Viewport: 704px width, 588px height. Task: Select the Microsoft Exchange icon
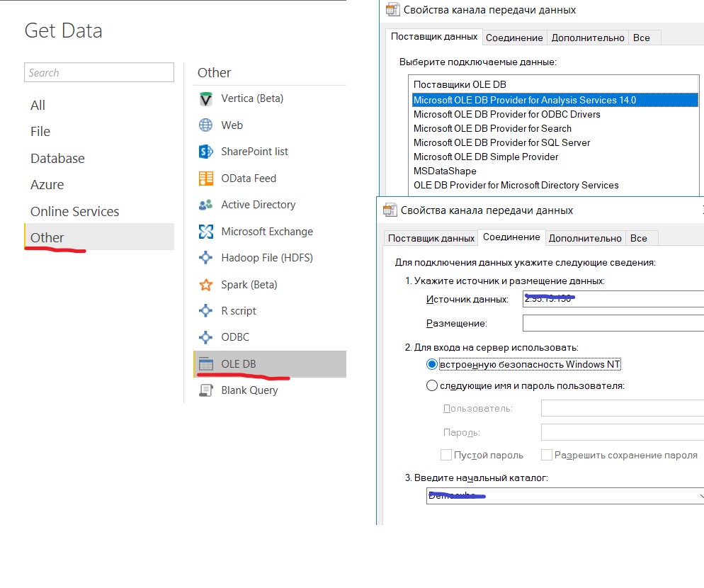[x=205, y=232]
